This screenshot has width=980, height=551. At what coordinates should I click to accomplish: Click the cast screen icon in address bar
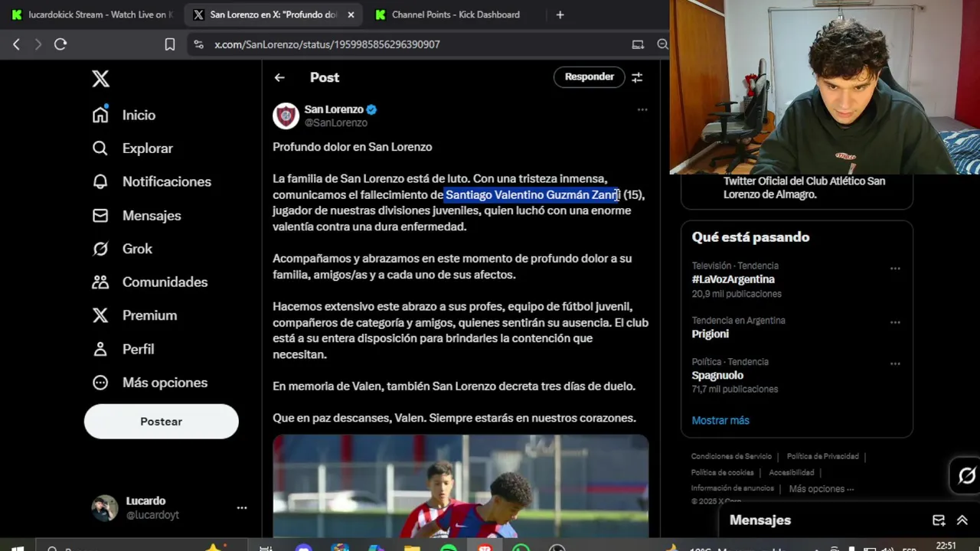(x=638, y=44)
